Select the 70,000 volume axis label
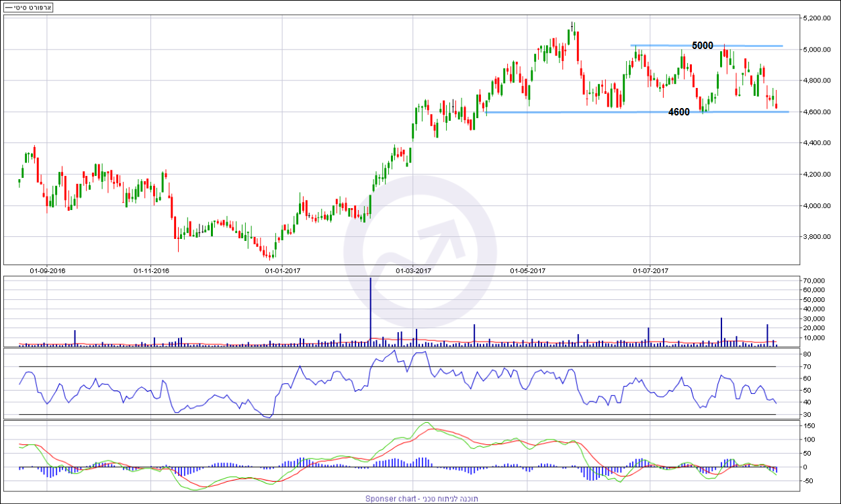The image size is (841, 504). tap(813, 280)
